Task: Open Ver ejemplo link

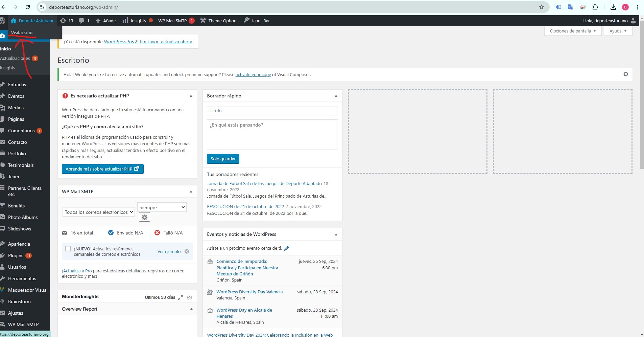Action: click(169, 251)
